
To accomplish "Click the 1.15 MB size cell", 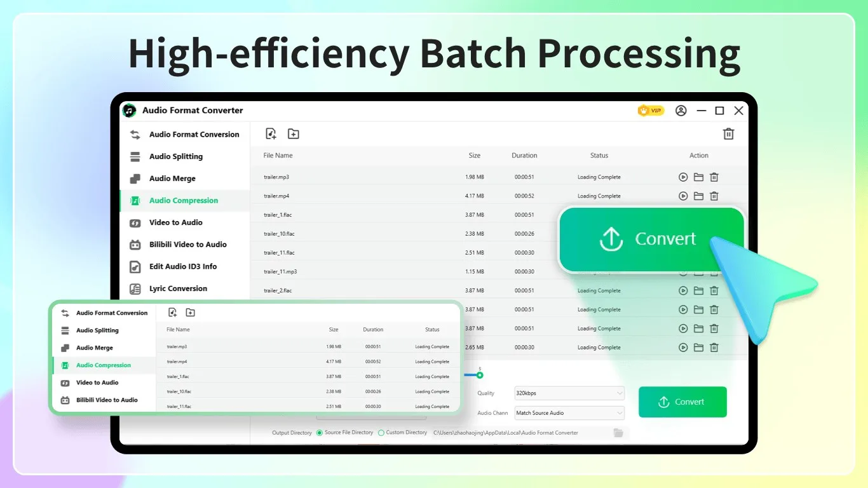I will click(475, 272).
